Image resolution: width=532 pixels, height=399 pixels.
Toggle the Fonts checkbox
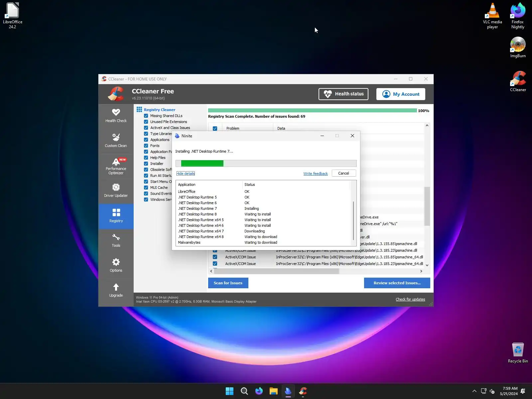(146, 146)
